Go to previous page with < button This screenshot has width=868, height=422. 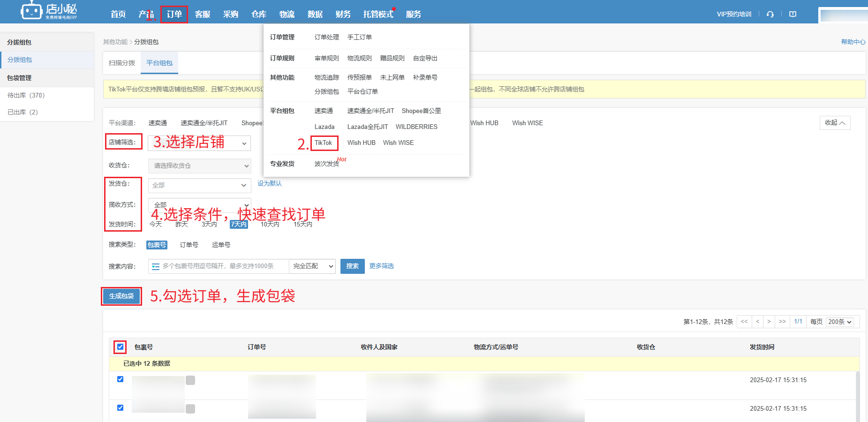point(757,322)
